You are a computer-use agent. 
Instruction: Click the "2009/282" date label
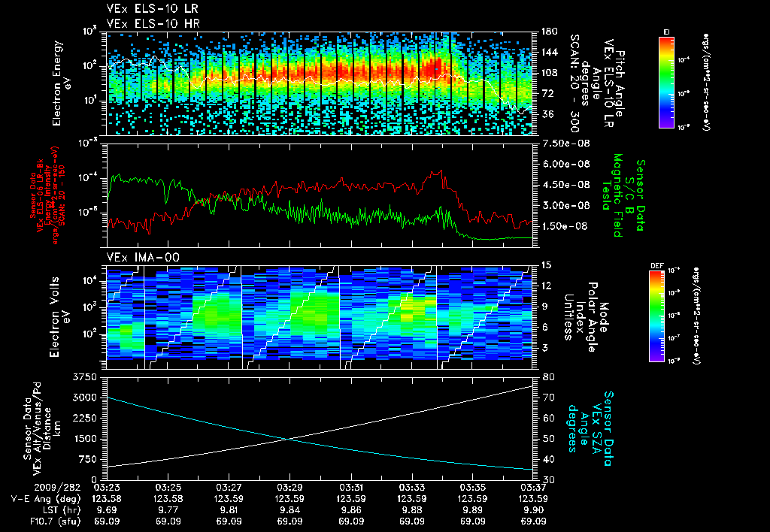click(x=56, y=488)
